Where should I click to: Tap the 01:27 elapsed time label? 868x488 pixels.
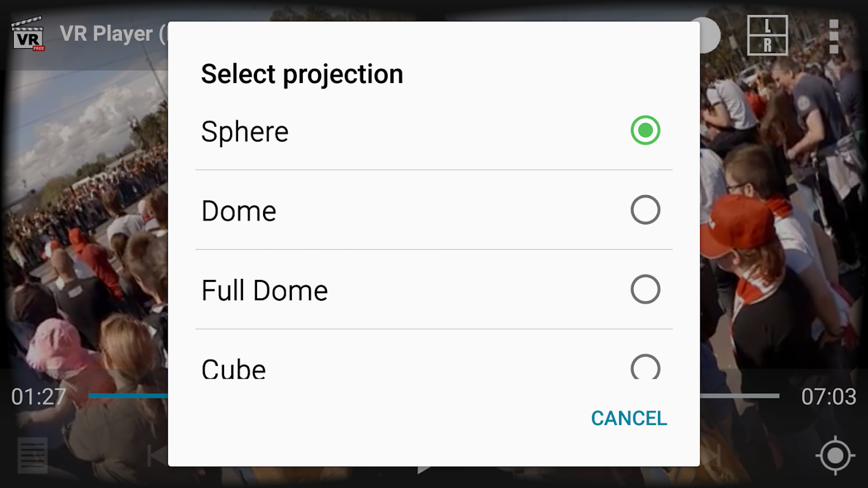[38, 397]
